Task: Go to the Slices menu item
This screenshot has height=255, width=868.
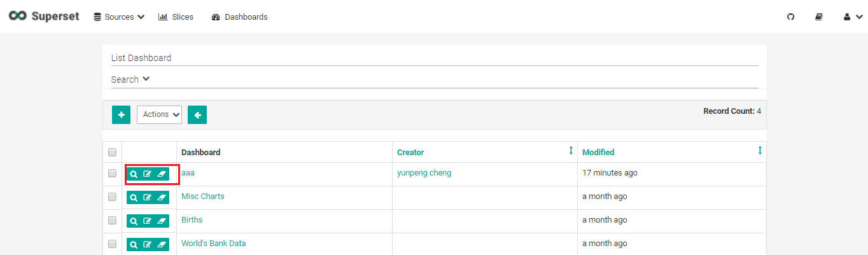Action: pyautogui.click(x=176, y=17)
